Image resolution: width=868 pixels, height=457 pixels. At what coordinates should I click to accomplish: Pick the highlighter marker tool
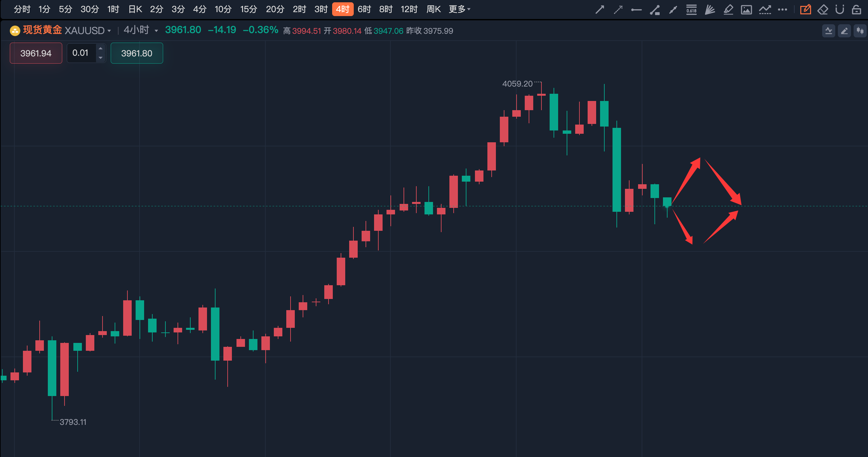click(x=728, y=10)
